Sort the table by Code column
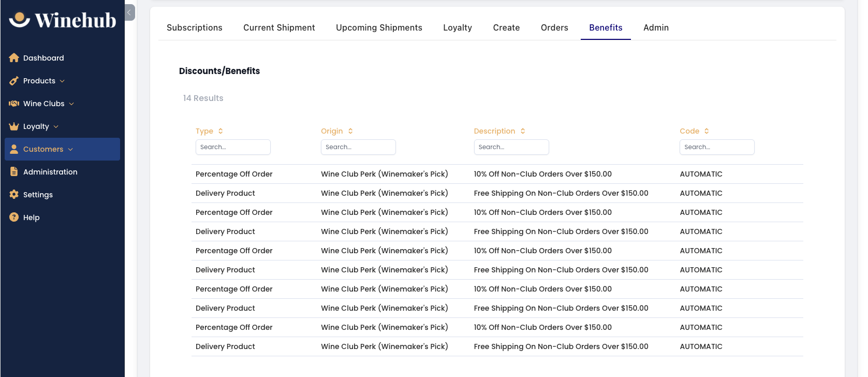The width and height of the screenshot is (868, 377). click(694, 131)
